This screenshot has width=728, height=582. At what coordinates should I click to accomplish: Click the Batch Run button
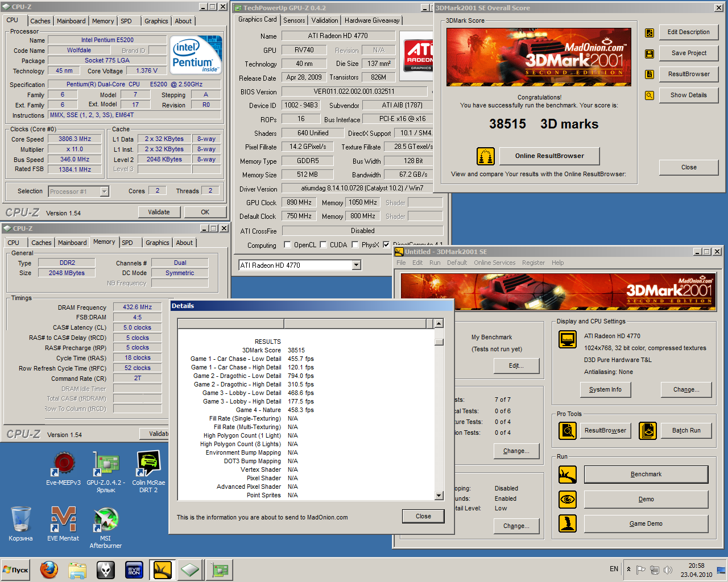tap(686, 431)
